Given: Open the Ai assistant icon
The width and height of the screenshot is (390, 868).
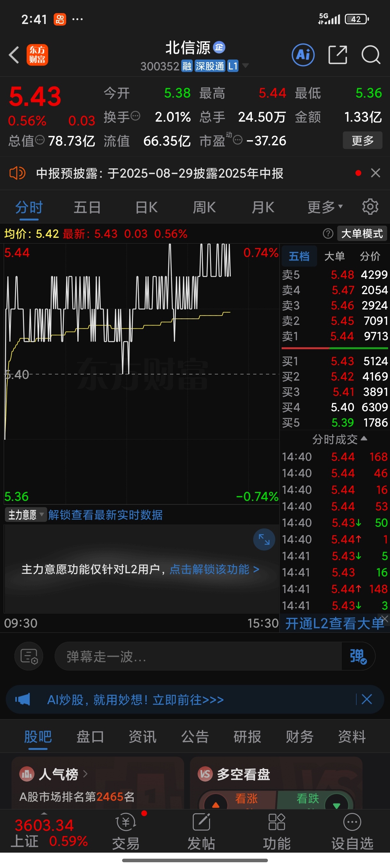Looking at the screenshot, I should pos(303,55).
